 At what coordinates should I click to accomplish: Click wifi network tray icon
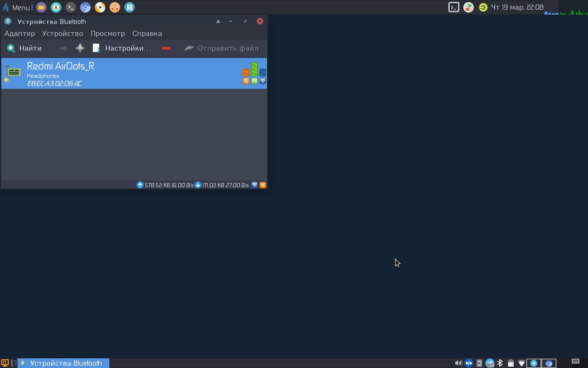[521, 363]
